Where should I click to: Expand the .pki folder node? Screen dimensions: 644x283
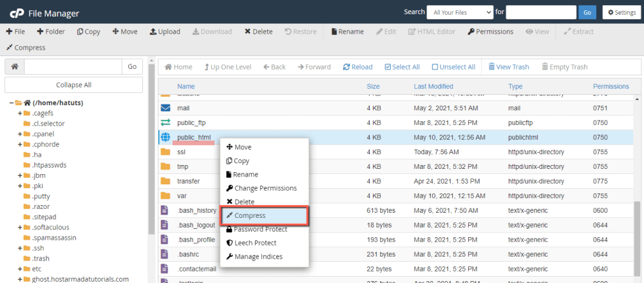[x=20, y=186]
